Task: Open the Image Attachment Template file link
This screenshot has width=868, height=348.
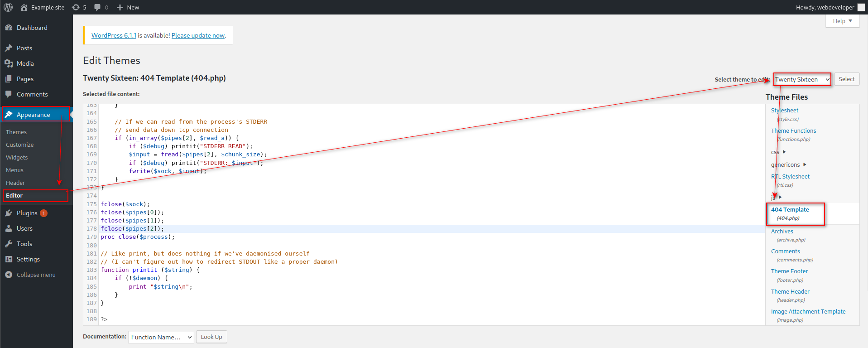Action: [x=808, y=311]
